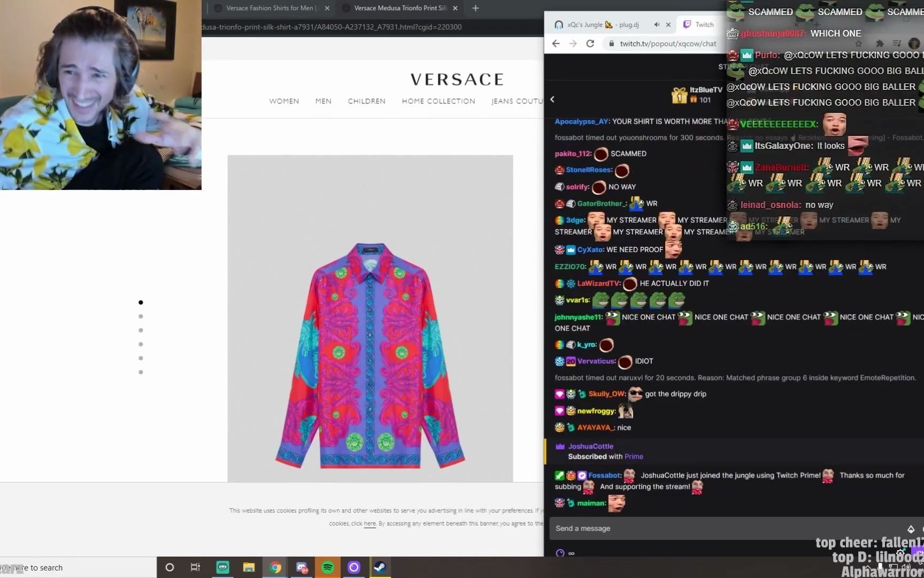Open the Bits icon in chat input
This screenshot has width=924, height=578.
point(911,529)
